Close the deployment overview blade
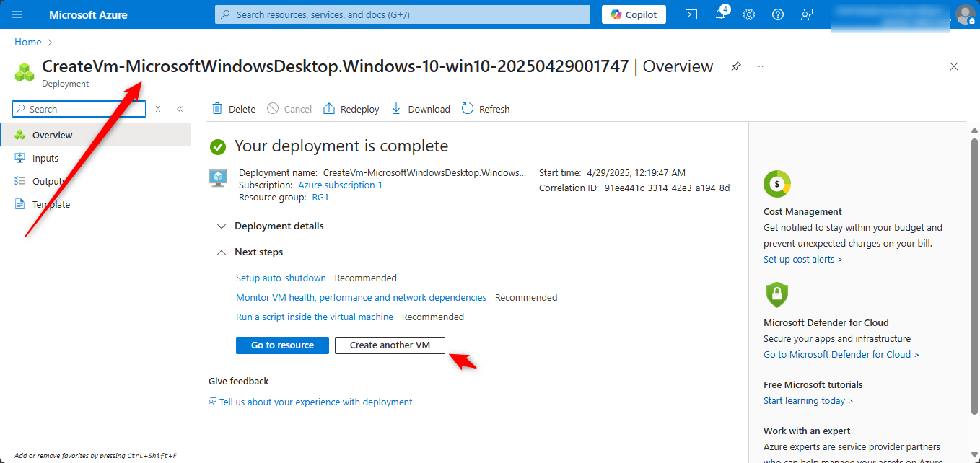The width and height of the screenshot is (980, 463). click(954, 66)
